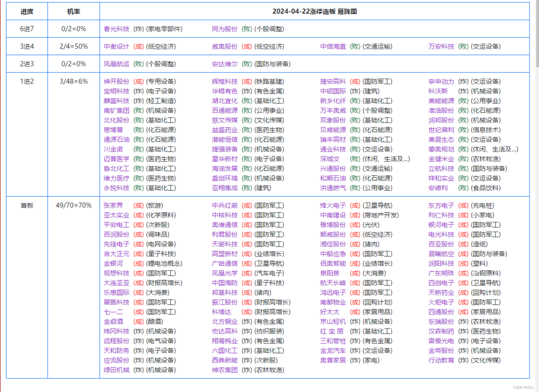This screenshot has height=392, width=539.
Task: Click 吉大正元 stock link
Action: click(x=116, y=254)
